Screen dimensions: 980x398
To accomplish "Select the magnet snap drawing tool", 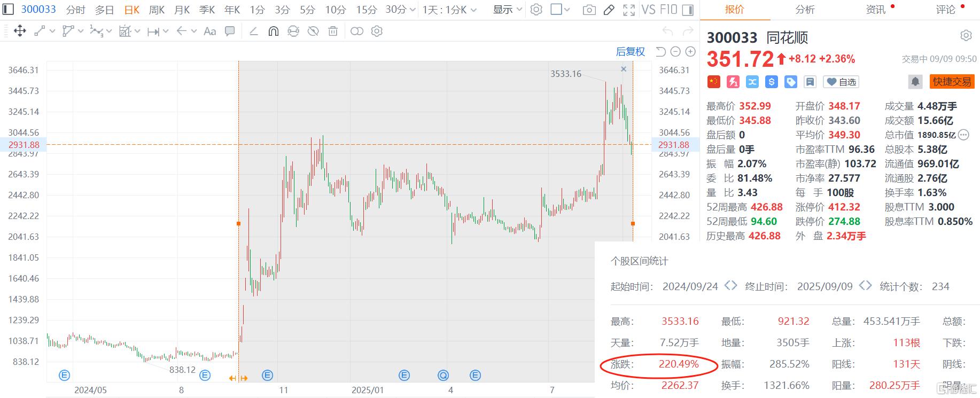I will point(273,32).
